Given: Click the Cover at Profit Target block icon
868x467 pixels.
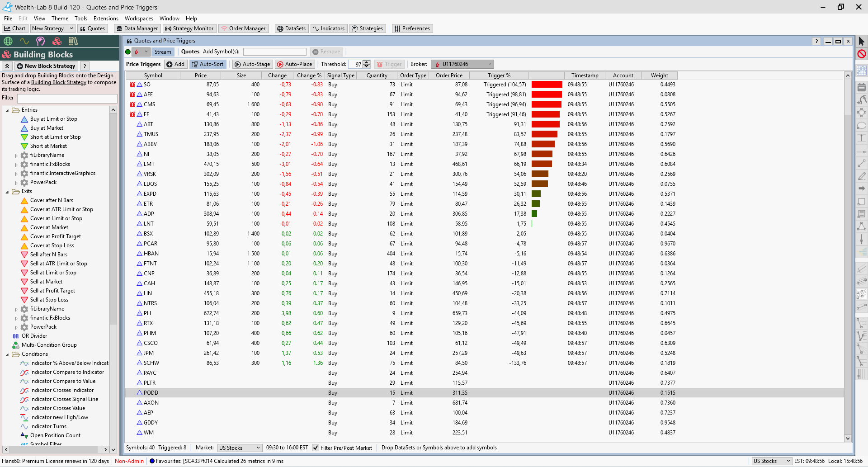Looking at the screenshot, I should (x=24, y=236).
